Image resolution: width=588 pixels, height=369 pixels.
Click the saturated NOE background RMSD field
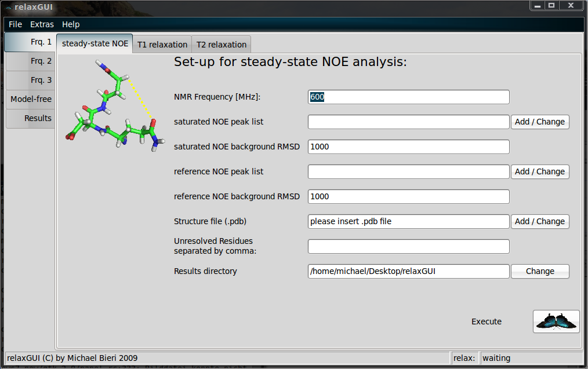pos(408,147)
